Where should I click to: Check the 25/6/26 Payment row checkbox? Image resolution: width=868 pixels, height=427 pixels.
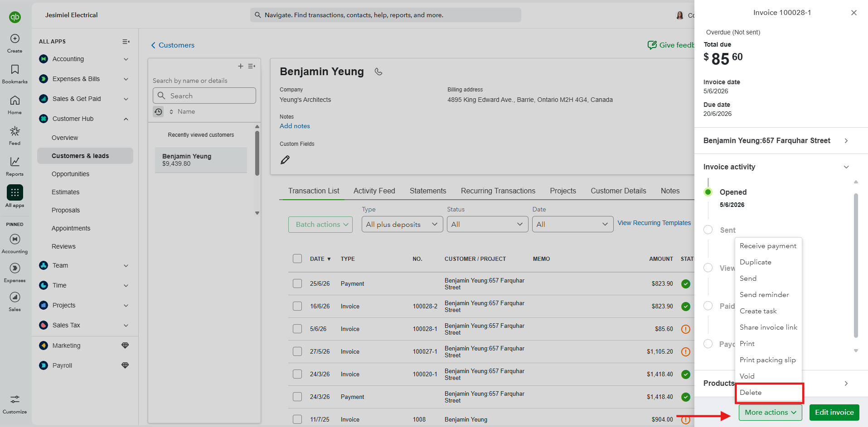pyautogui.click(x=297, y=283)
